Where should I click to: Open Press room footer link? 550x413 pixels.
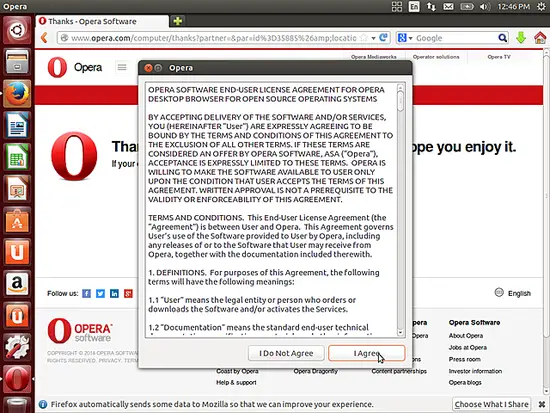tap(464, 359)
